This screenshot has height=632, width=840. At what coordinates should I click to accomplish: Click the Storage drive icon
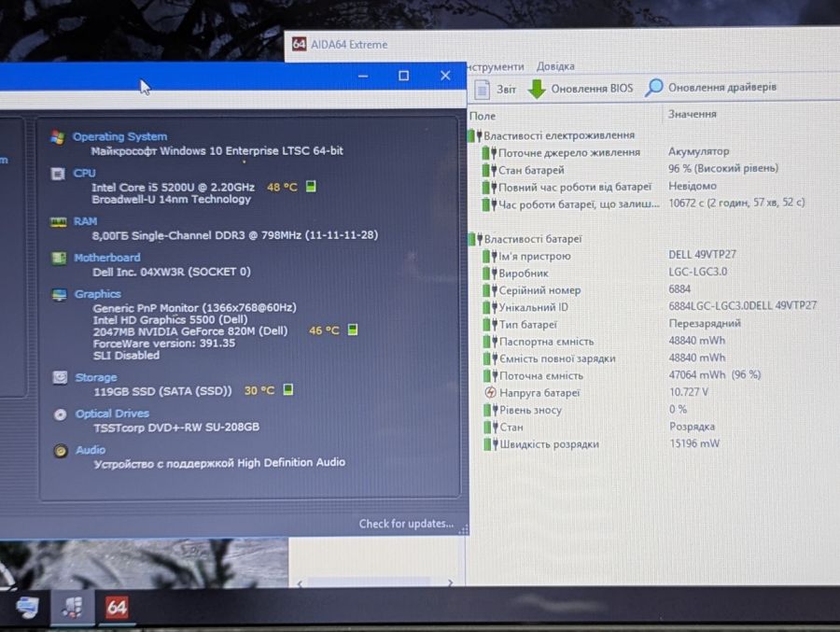tap(60, 378)
